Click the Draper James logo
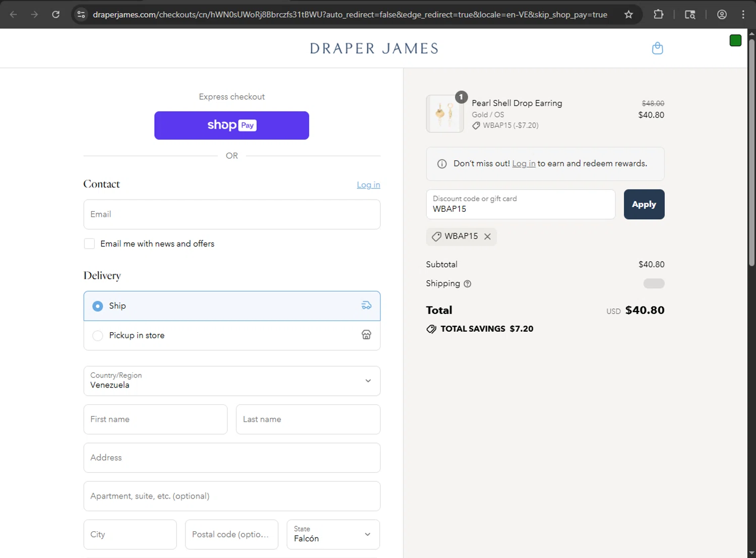Screen dimensions: 756x558 coord(374,48)
